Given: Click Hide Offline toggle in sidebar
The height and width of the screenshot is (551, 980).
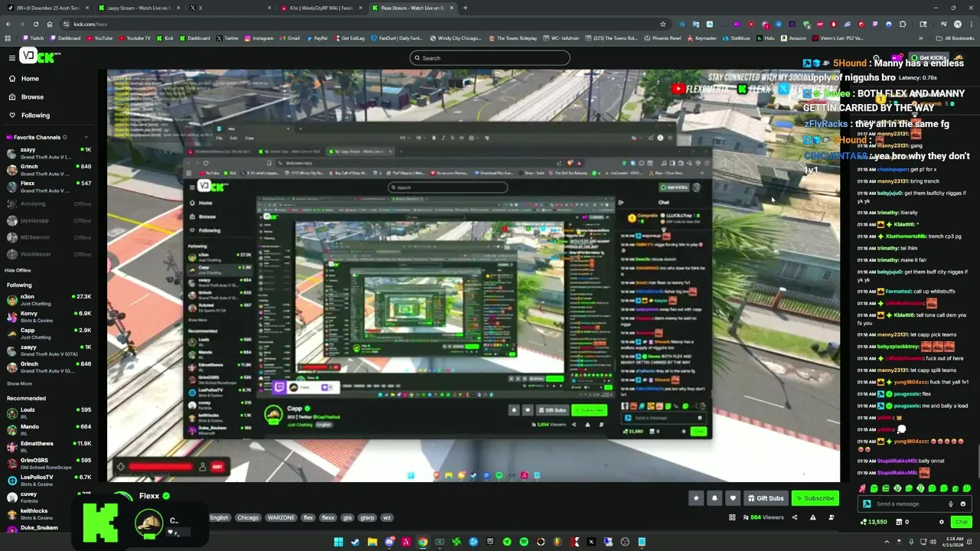Looking at the screenshot, I should tap(18, 270).
